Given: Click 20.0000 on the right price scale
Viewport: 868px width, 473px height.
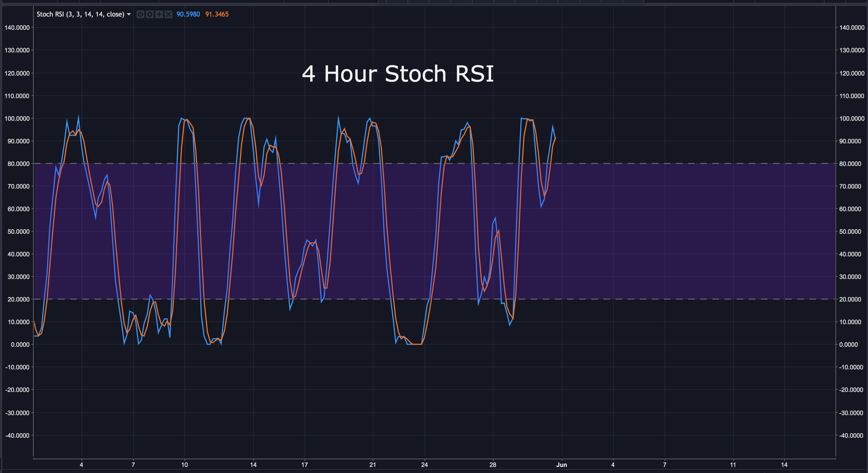Looking at the screenshot, I should 850,299.
